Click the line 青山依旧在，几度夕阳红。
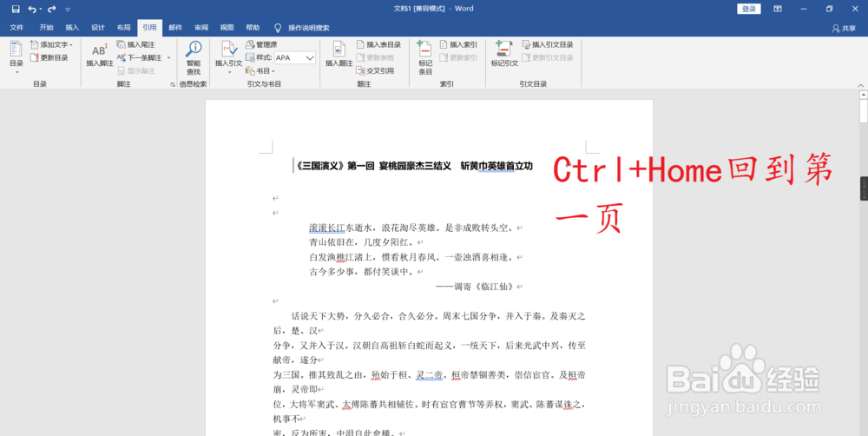 [361, 242]
